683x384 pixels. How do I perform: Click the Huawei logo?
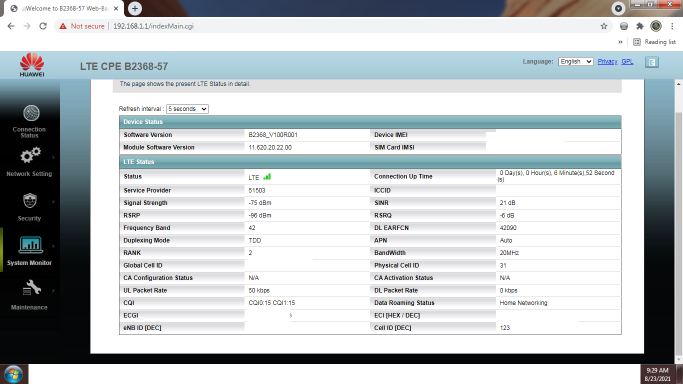click(x=32, y=65)
